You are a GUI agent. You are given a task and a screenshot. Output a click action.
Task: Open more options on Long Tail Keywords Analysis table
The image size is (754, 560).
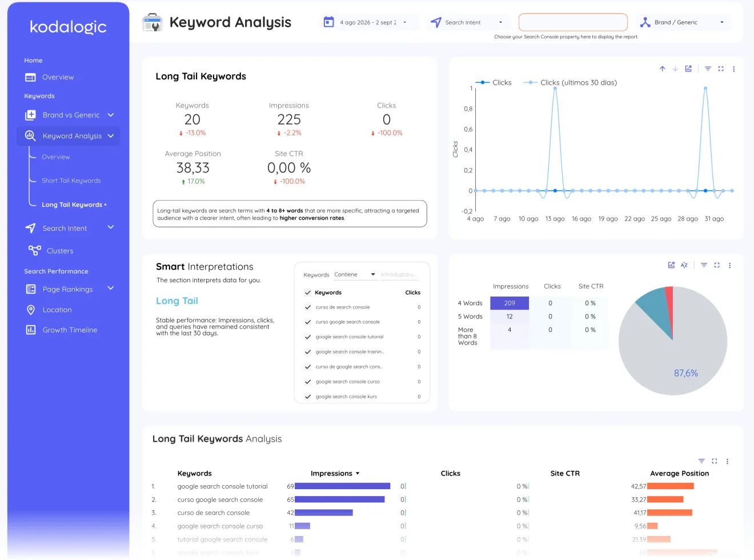coord(727,462)
